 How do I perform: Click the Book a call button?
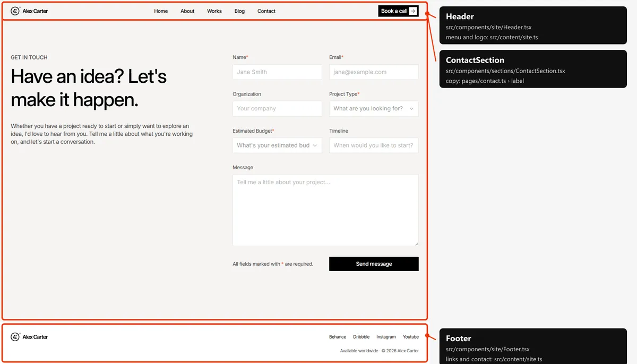pos(399,11)
